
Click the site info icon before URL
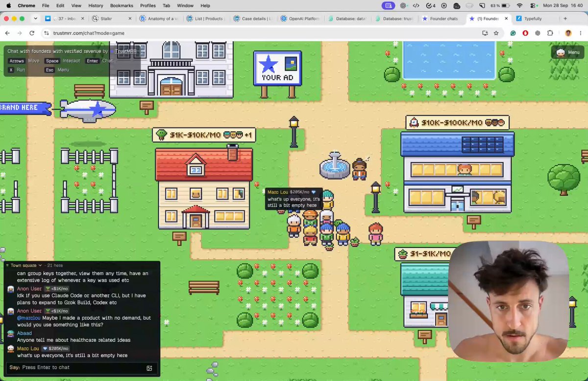click(47, 33)
